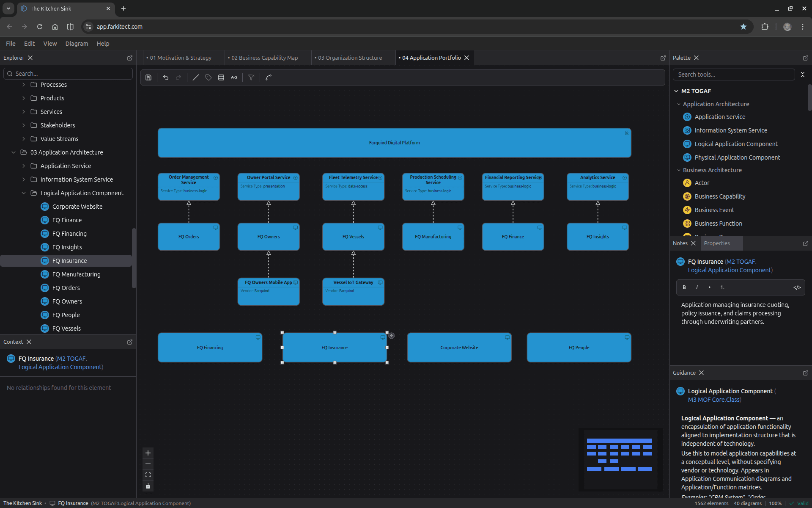812x508 pixels.
Task: Open the Properties tab
Action: pos(717,243)
